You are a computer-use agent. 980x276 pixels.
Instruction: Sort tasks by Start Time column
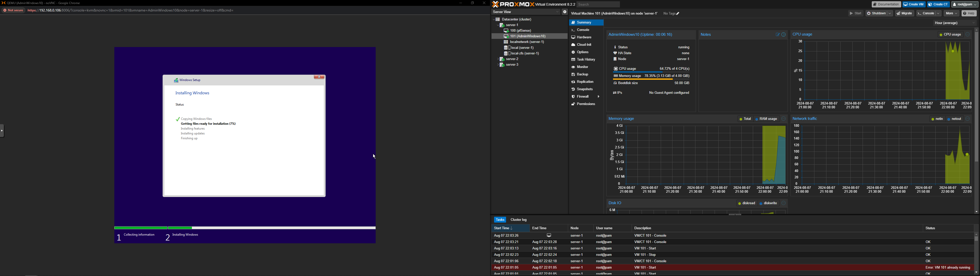point(510,228)
